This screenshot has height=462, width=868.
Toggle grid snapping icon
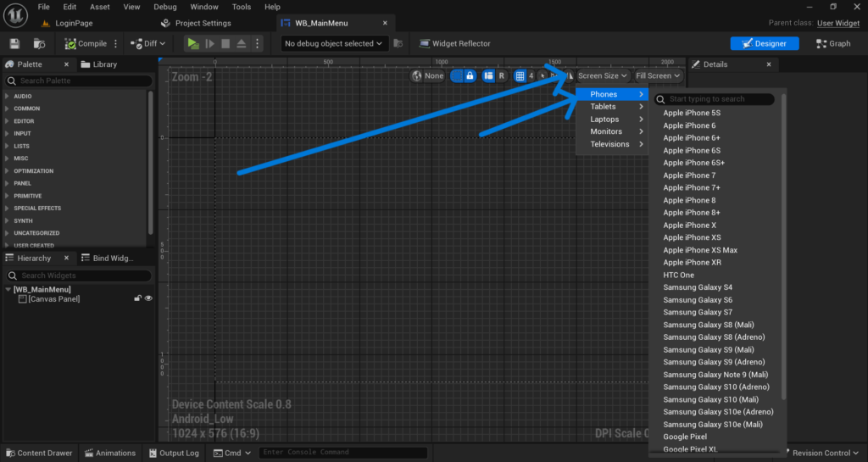pyautogui.click(x=520, y=75)
